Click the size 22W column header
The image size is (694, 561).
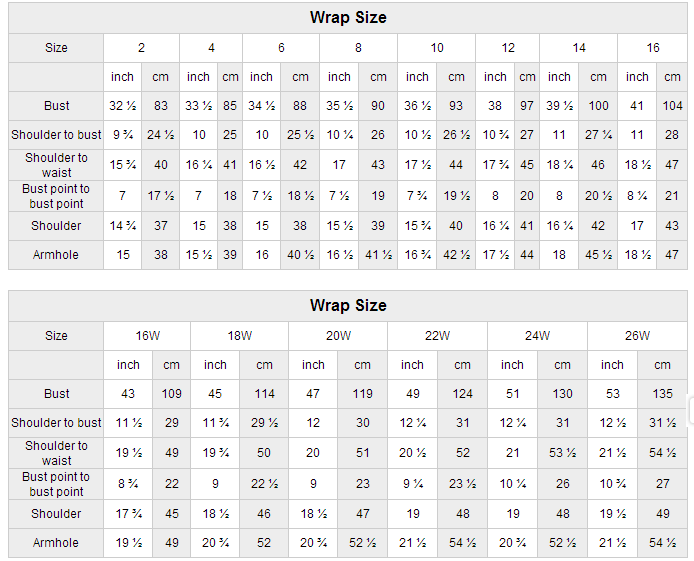(x=437, y=336)
